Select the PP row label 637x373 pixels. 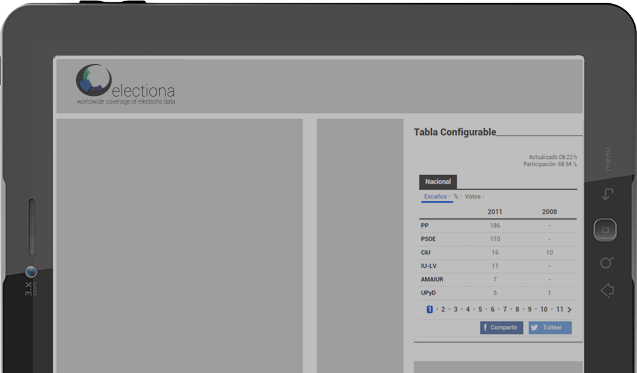click(425, 226)
